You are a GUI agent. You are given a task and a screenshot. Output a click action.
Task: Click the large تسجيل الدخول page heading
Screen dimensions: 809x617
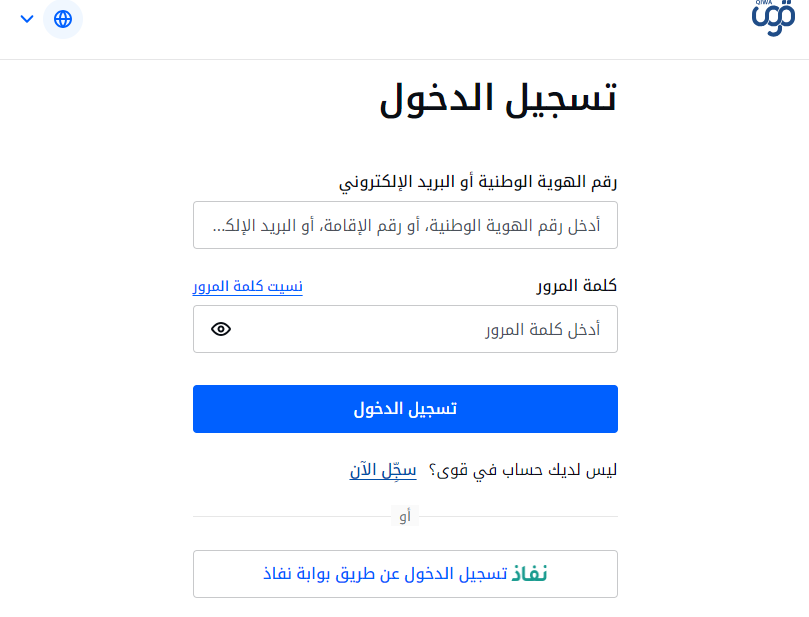498,99
